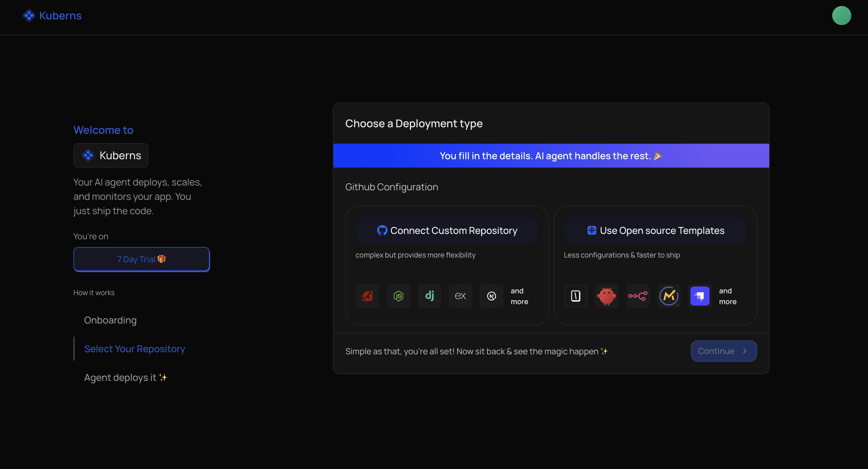Choose Use Open source Templates option

[655, 231]
